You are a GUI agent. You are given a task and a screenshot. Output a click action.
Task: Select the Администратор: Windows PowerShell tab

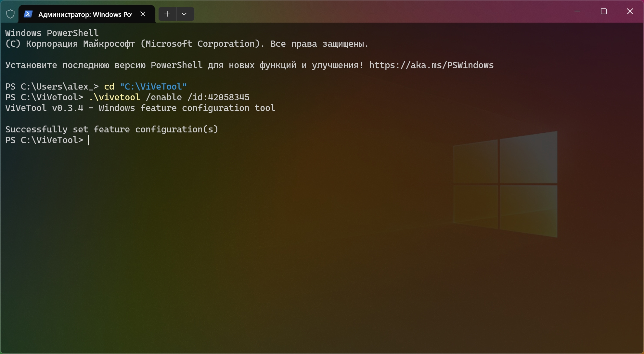(x=87, y=14)
